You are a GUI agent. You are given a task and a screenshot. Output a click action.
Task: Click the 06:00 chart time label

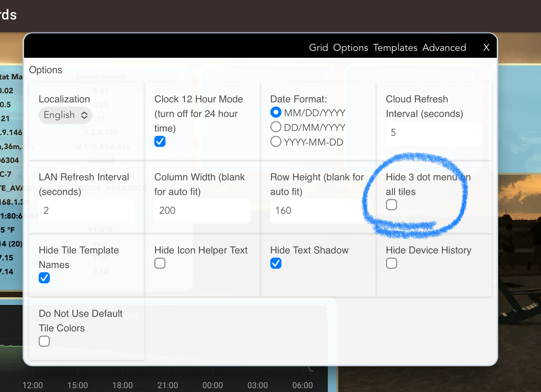point(302,385)
